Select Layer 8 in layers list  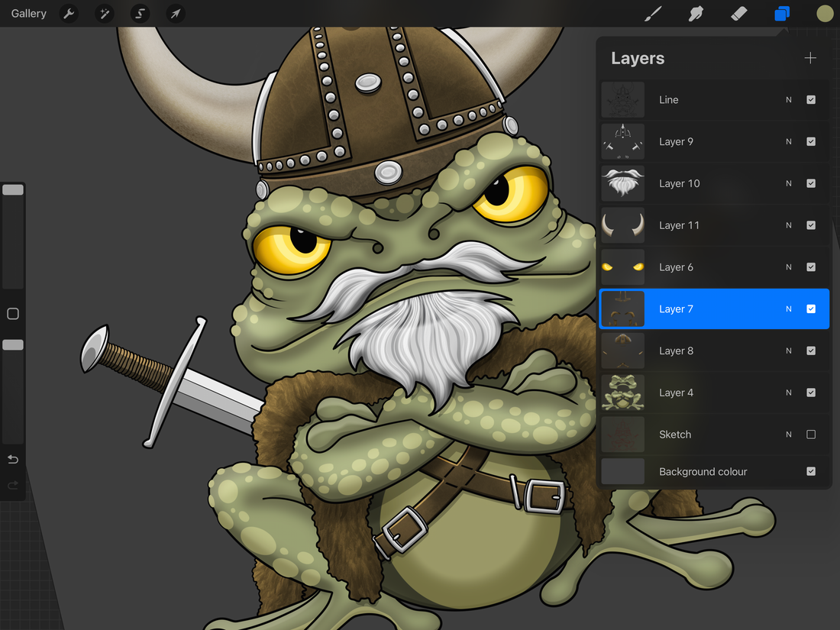pyautogui.click(x=676, y=351)
